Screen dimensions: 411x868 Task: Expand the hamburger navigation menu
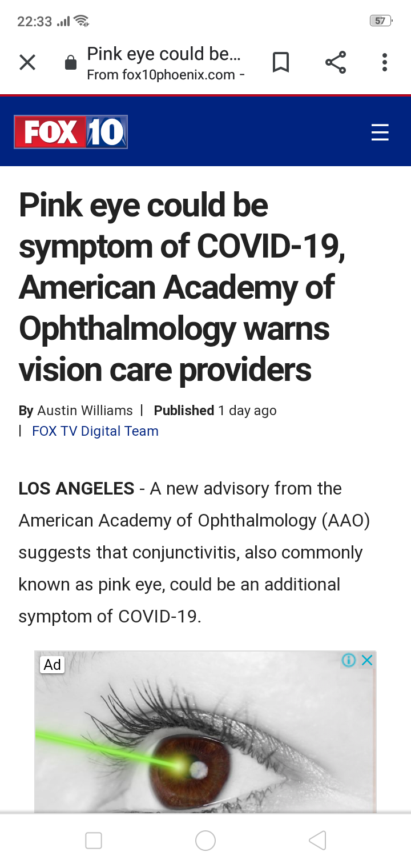pos(380,132)
